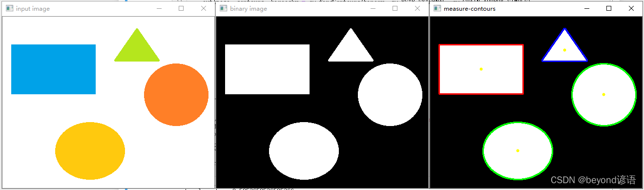
Task: Click the input image window icon
Action: 9,9
